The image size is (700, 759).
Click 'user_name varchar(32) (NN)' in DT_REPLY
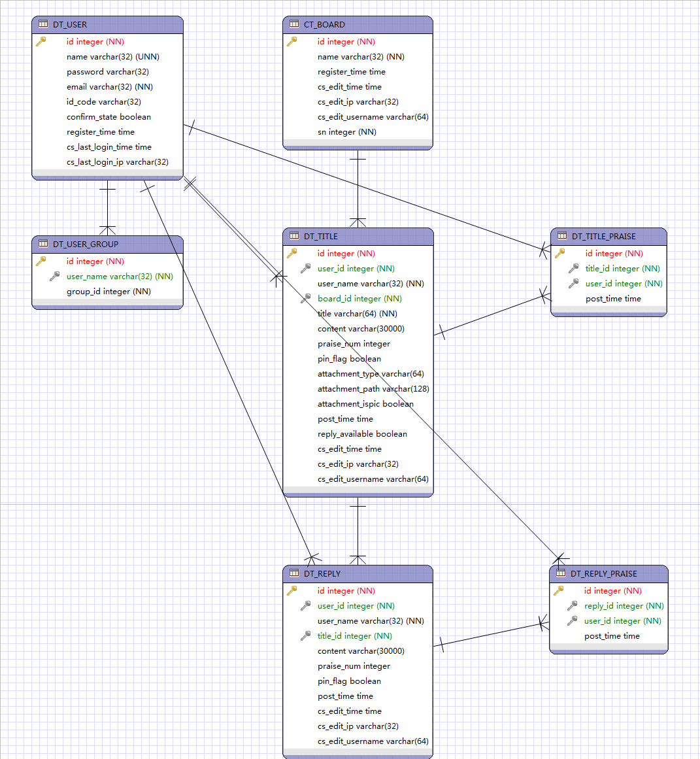[x=371, y=620]
